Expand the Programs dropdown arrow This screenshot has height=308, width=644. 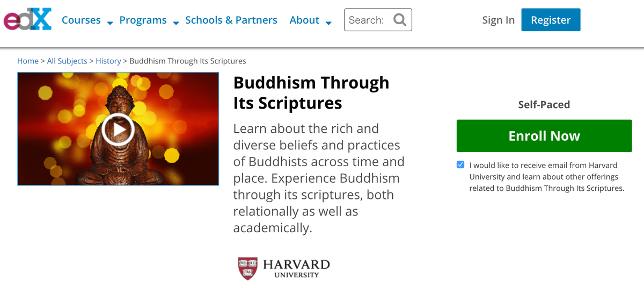click(176, 23)
